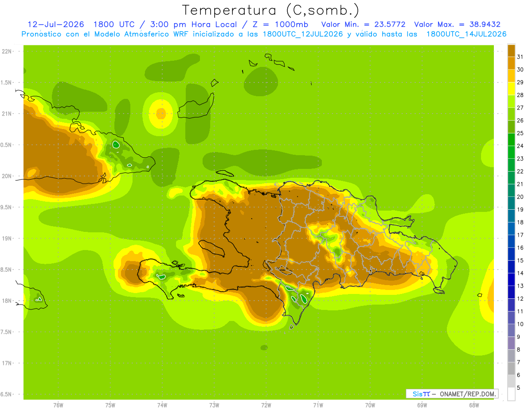Click the colorbar value "5"
Screen dimensions: 532x411
518,388
